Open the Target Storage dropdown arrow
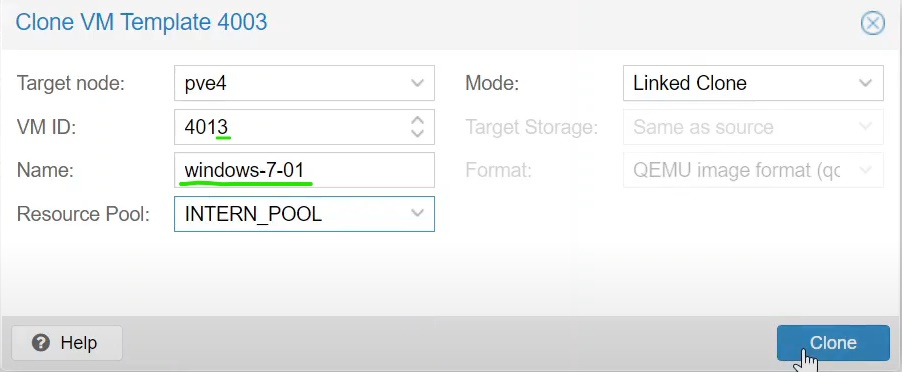Screen dimensions: 902x372 point(866,127)
